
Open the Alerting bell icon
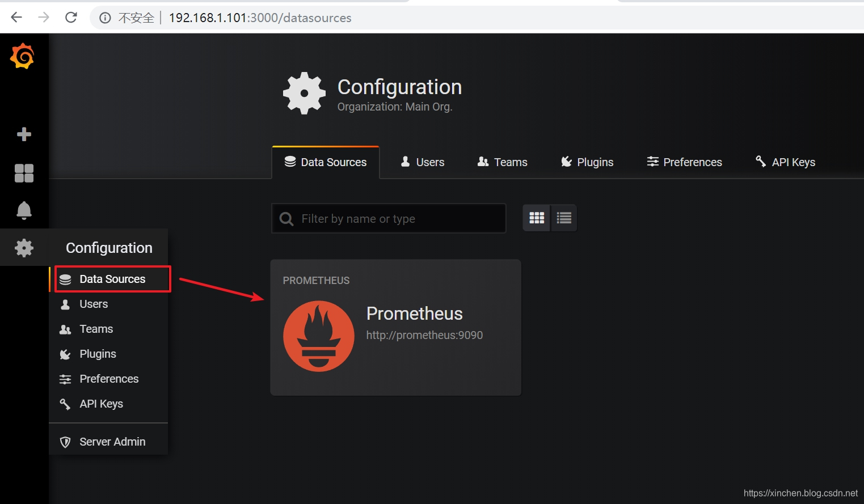click(x=24, y=210)
